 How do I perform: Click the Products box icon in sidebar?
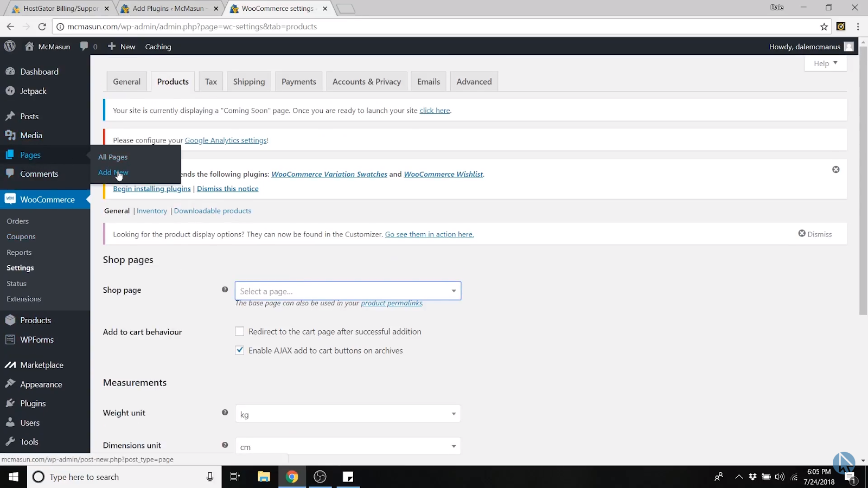pyautogui.click(x=10, y=320)
